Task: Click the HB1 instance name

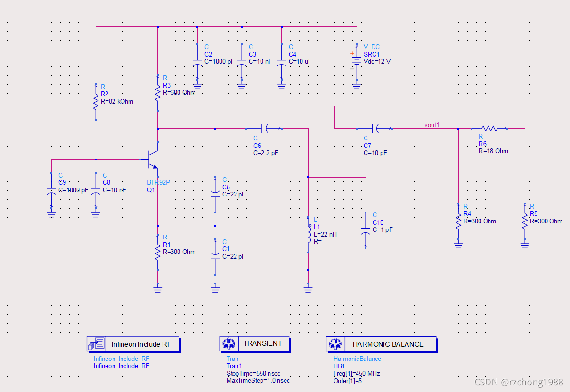Action: tap(339, 366)
